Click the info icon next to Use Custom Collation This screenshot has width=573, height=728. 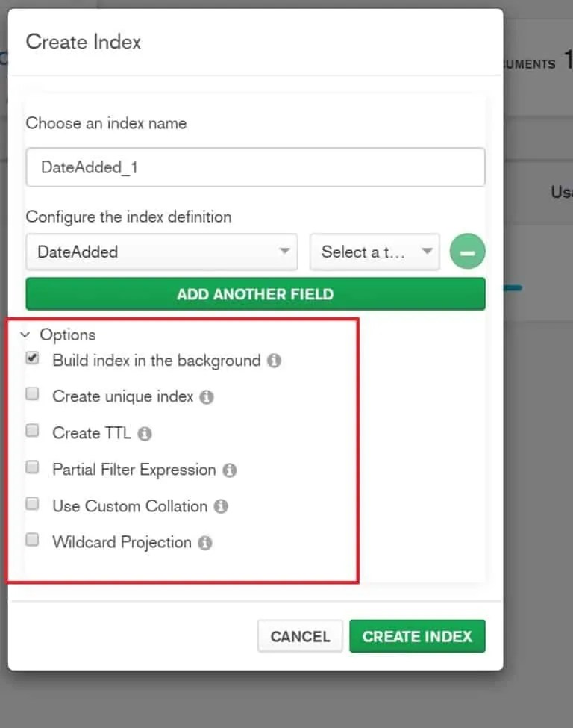pos(221,506)
